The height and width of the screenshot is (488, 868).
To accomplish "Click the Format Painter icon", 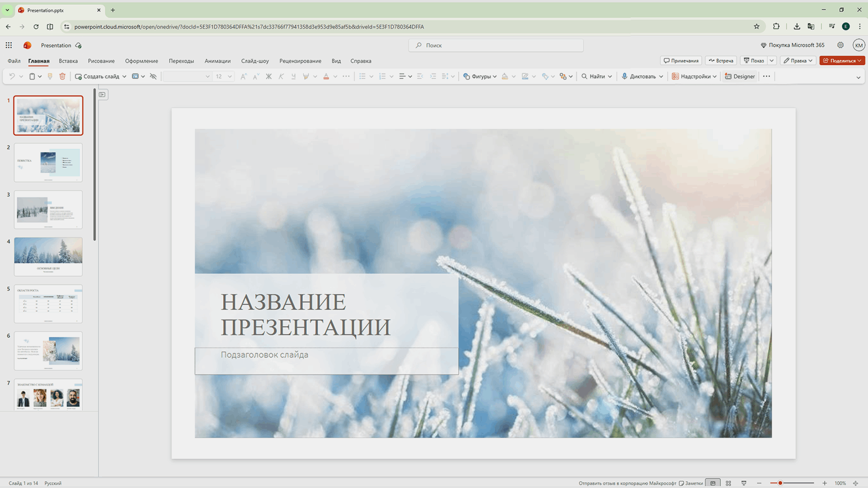I will coord(50,77).
